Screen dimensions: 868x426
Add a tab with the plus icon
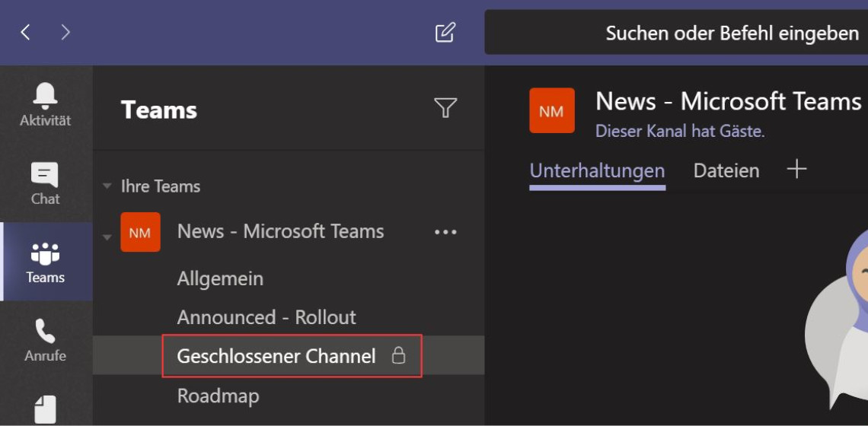pos(796,169)
